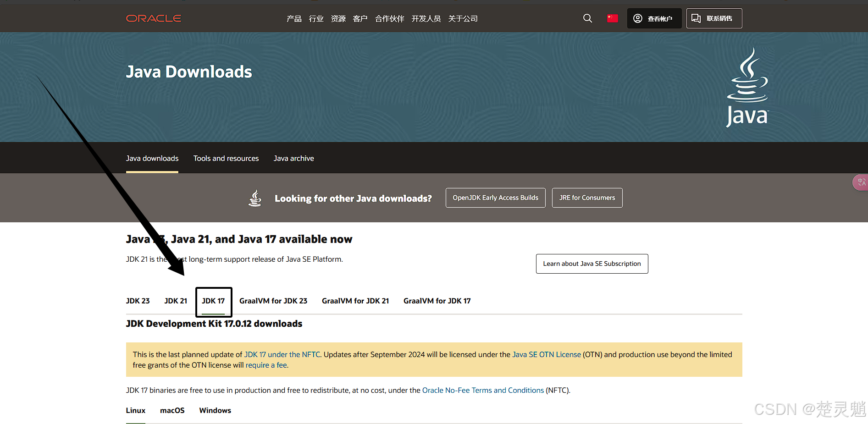Select the Linux platform tab

coord(136,410)
